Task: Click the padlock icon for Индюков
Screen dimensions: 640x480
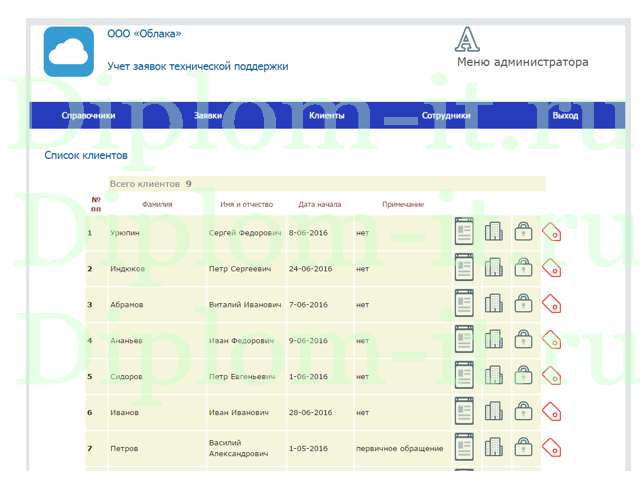Action: click(523, 268)
